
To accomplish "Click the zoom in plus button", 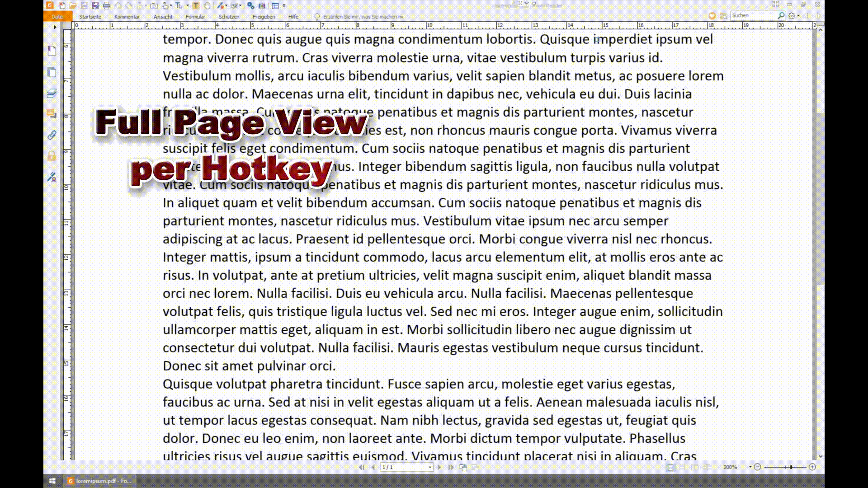I will (x=812, y=467).
